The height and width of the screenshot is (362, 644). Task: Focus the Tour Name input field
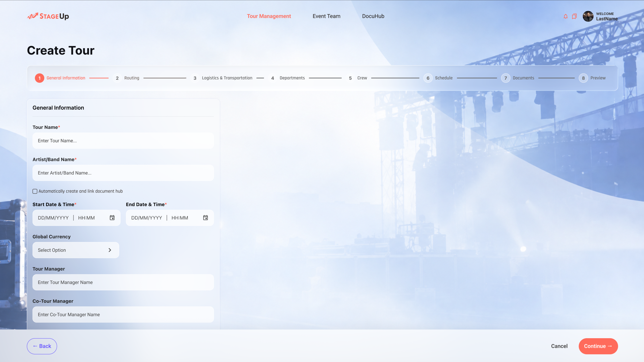pos(123,141)
